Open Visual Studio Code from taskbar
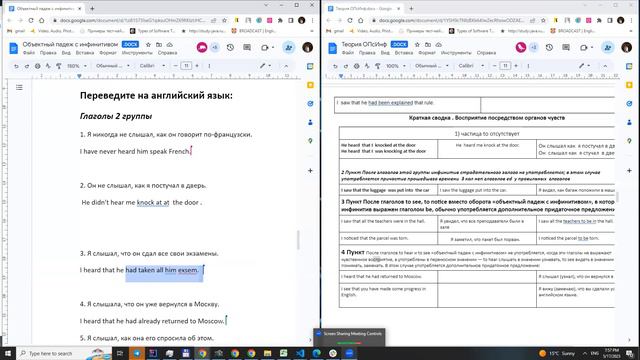Image resolution: width=640 pixels, height=360 pixels. pyautogui.click(x=300, y=353)
